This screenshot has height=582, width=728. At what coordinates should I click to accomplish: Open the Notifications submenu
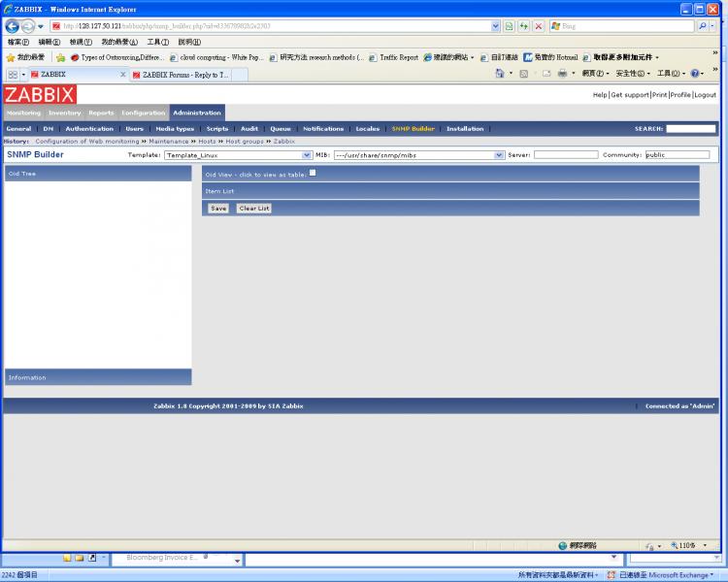[323, 129]
